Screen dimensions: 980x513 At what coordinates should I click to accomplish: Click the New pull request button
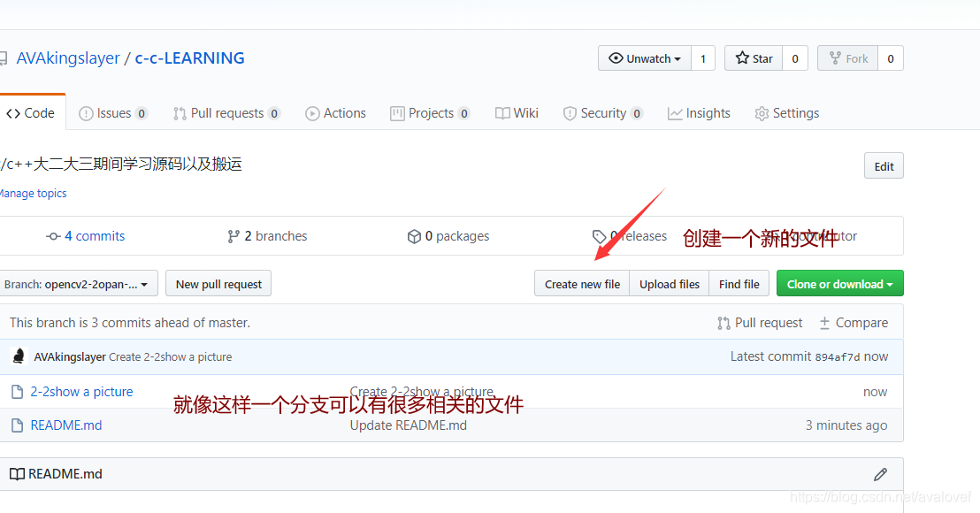tap(218, 284)
